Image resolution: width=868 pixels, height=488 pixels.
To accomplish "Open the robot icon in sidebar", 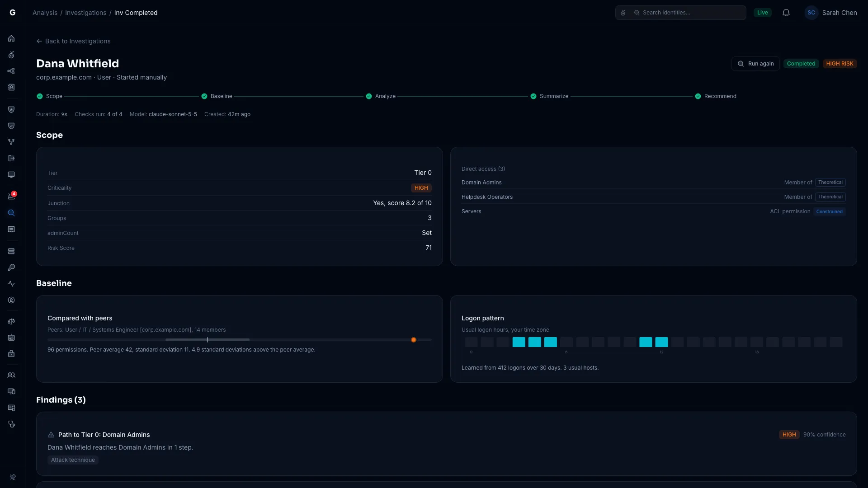I will pos(11,338).
